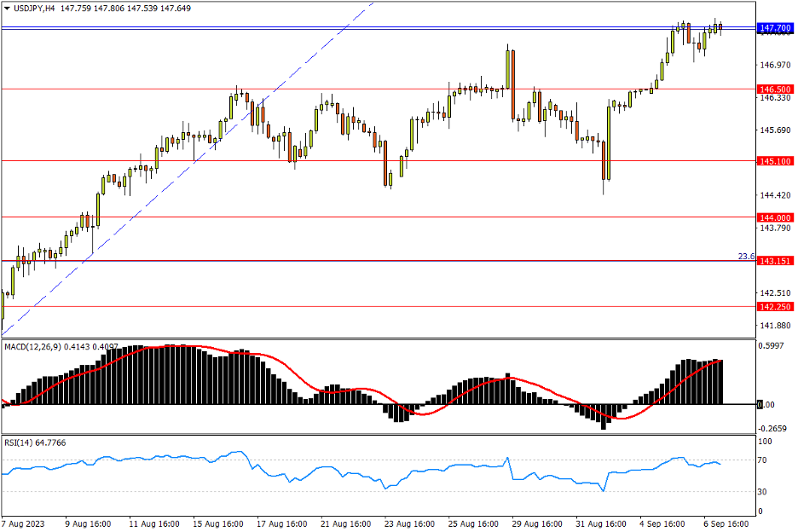The height and width of the screenshot is (532, 798).
Task: Click the 143.151 price label
Action: tap(775, 261)
